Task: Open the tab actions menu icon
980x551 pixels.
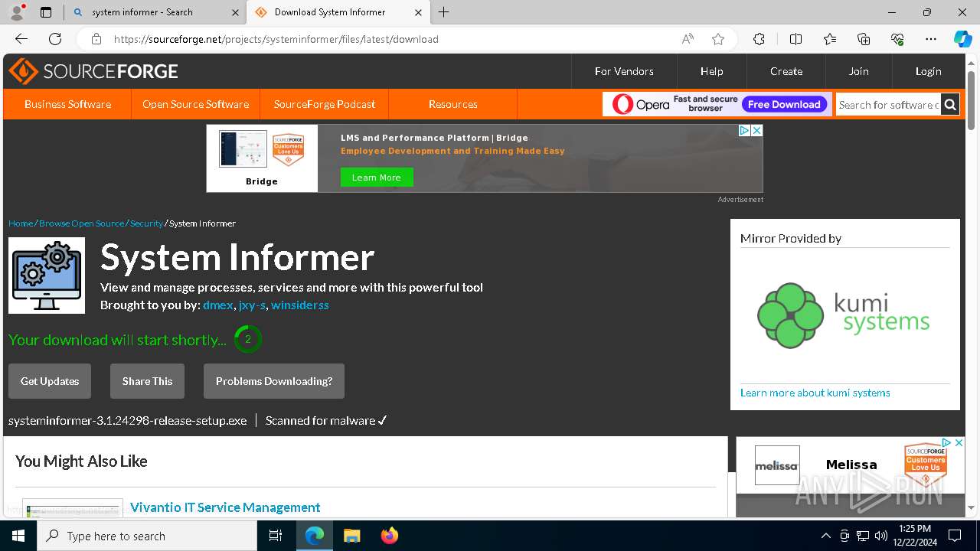Action: tap(46, 12)
